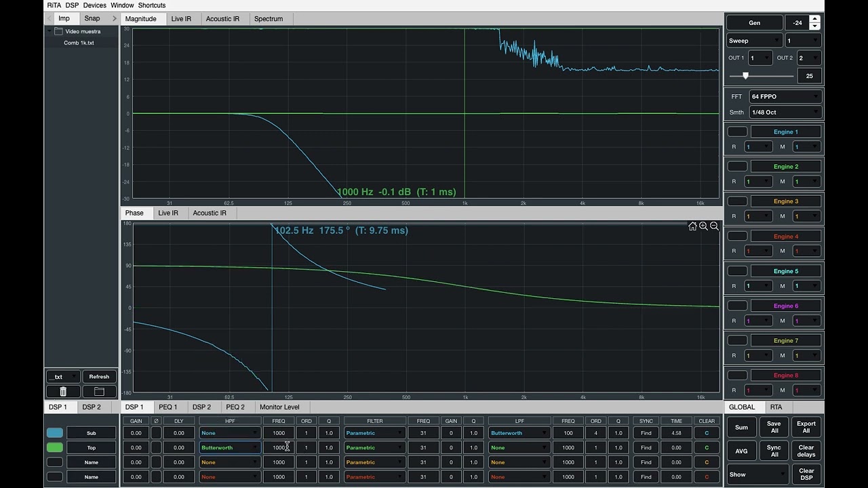Increase the generator level with up arrow

[814, 19]
